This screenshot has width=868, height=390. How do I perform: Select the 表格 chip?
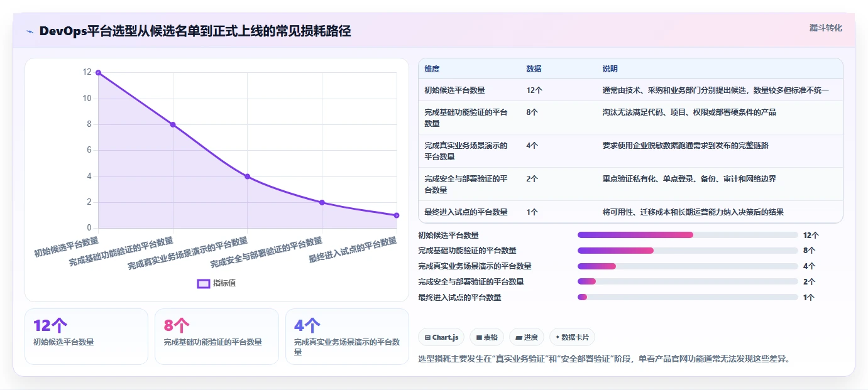pos(486,337)
